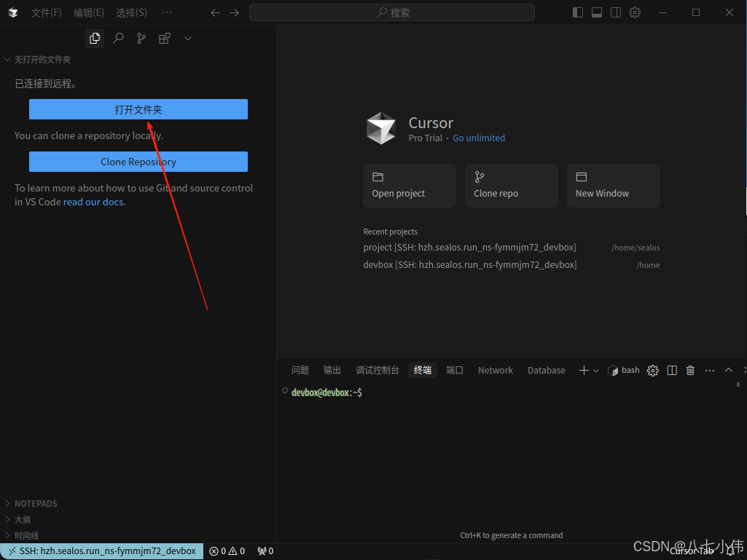Open the Source Control view icon

click(141, 38)
